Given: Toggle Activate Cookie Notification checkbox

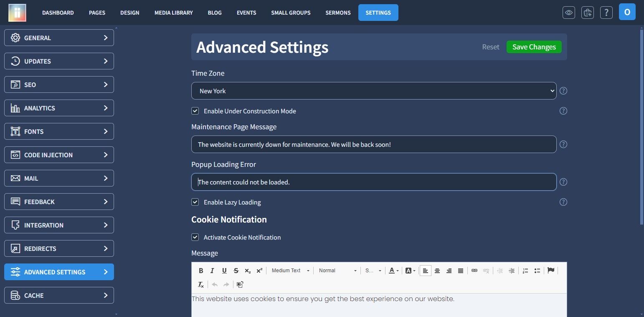Looking at the screenshot, I should pos(195,237).
